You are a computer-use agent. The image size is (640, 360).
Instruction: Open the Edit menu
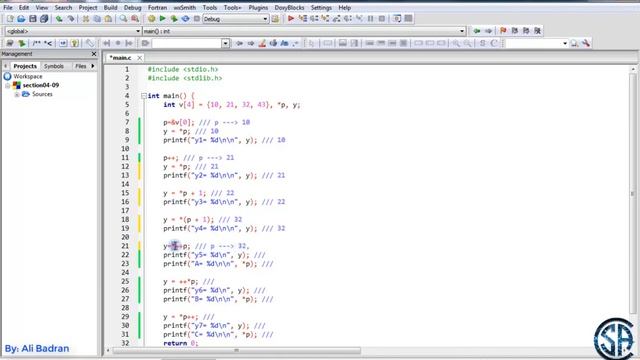[x=24, y=7]
